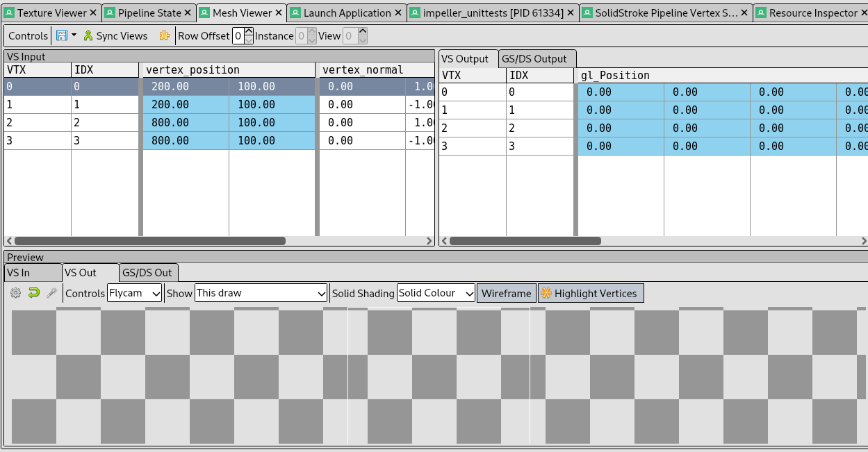Switch to the Texture Viewer tab
This screenshot has width=868, height=452.
click(52, 12)
